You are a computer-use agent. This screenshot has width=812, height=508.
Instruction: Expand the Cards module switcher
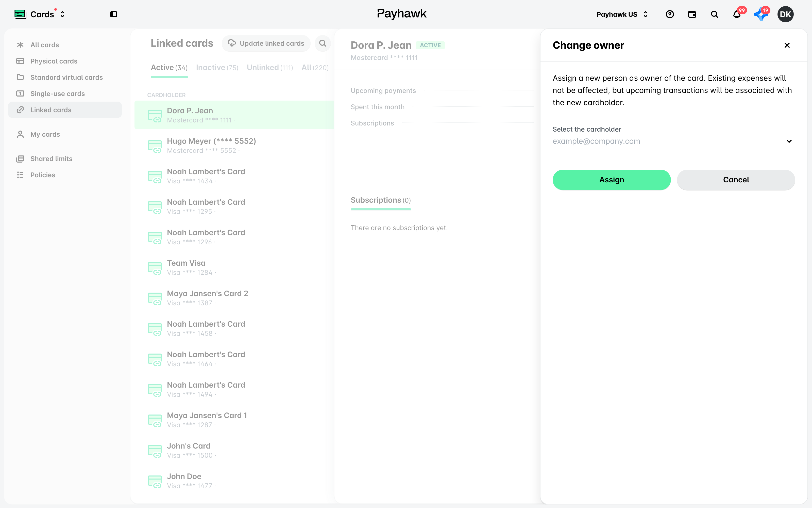click(x=62, y=14)
